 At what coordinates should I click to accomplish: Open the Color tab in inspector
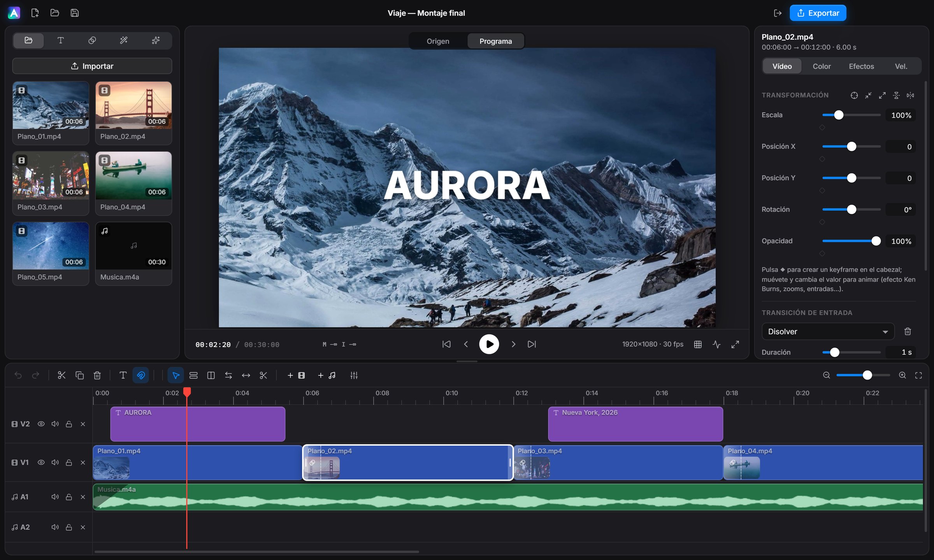point(822,66)
